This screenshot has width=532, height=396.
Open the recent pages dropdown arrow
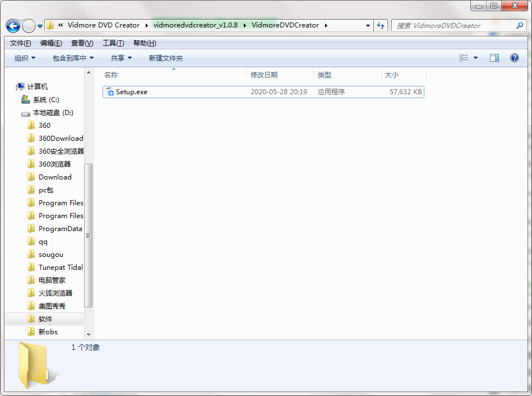tap(40, 26)
